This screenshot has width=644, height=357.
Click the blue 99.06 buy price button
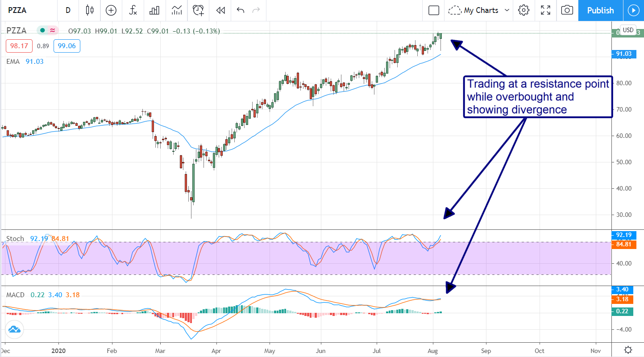pos(67,46)
